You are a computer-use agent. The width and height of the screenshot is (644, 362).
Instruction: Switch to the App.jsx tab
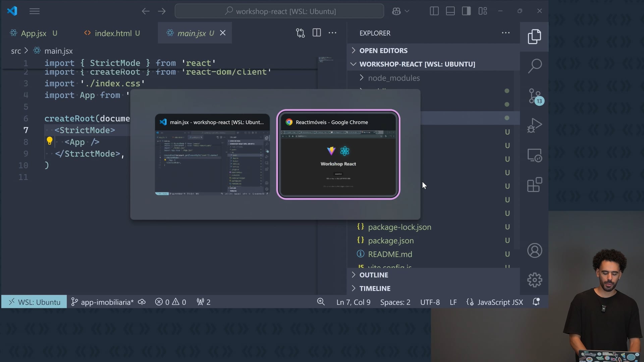(x=34, y=33)
